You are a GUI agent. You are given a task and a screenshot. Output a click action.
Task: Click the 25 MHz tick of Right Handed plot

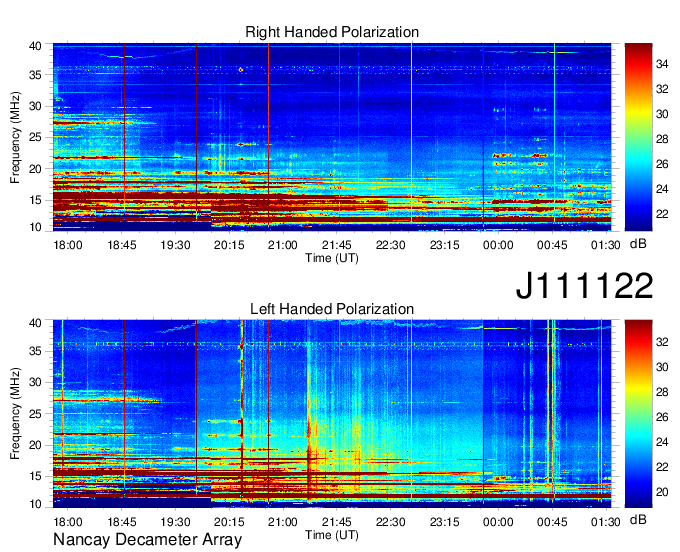click(x=35, y=137)
